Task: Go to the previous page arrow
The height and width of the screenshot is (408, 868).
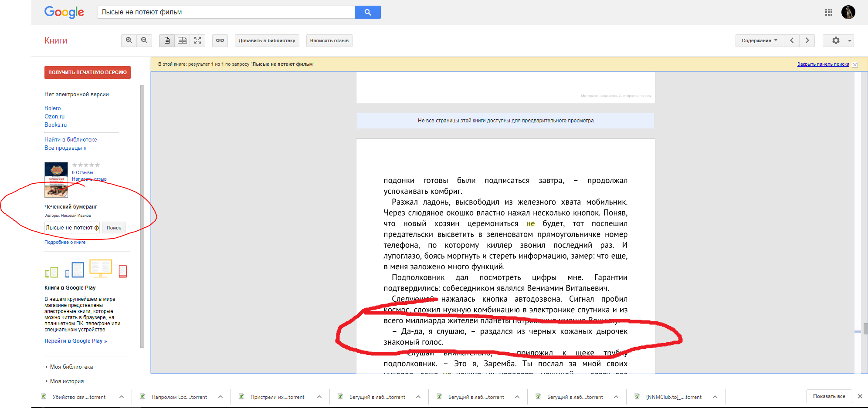Action: [x=792, y=40]
